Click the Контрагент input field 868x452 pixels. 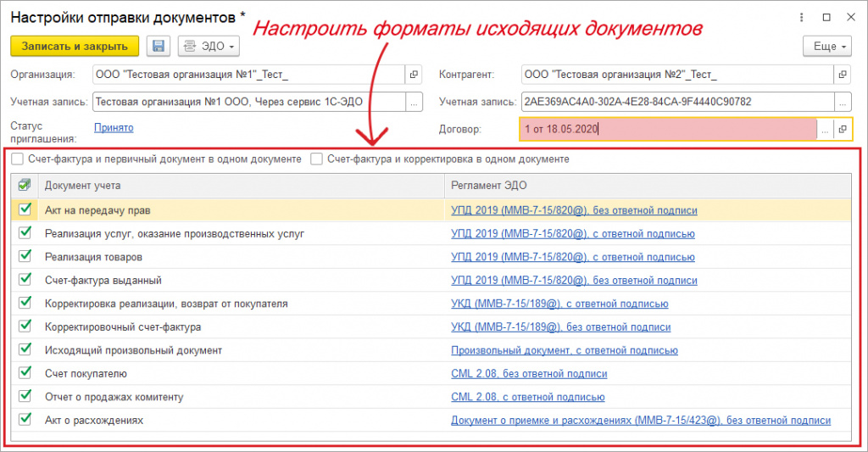677,75
